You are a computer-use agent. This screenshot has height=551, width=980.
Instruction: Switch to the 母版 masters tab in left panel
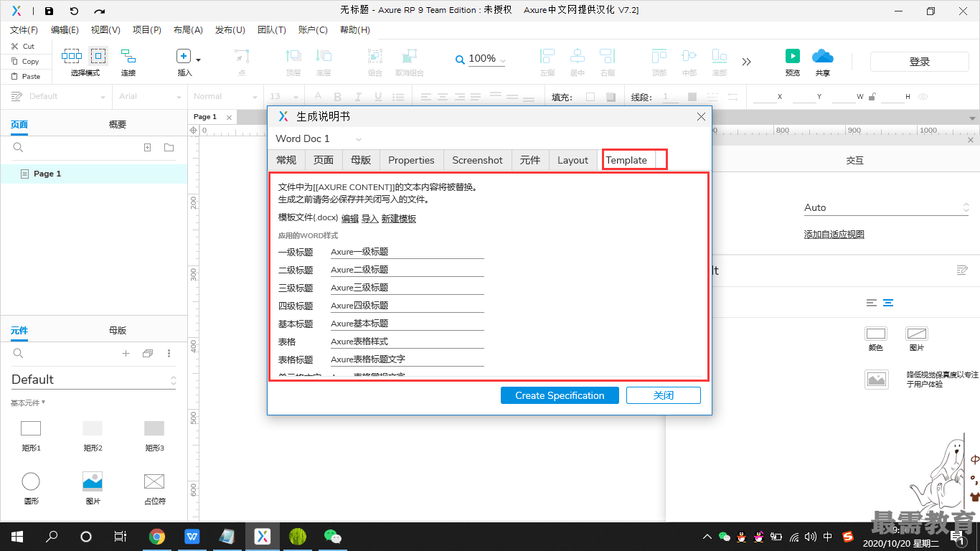click(x=118, y=330)
